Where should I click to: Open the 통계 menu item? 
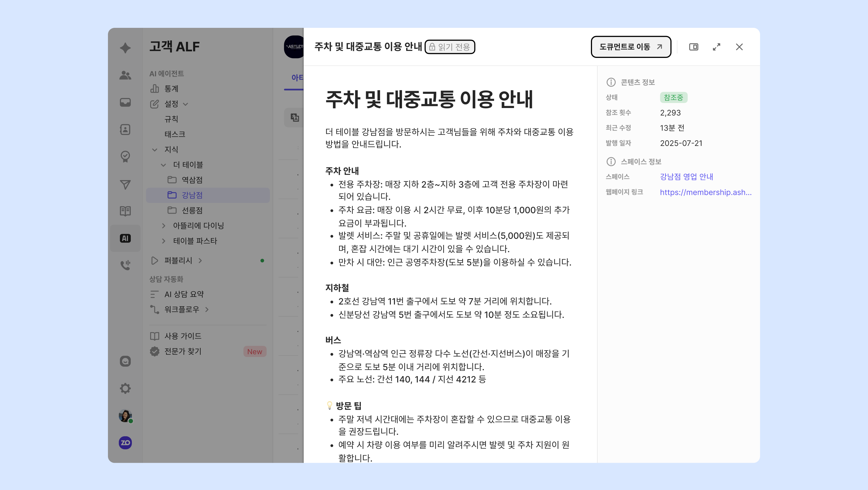(171, 89)
